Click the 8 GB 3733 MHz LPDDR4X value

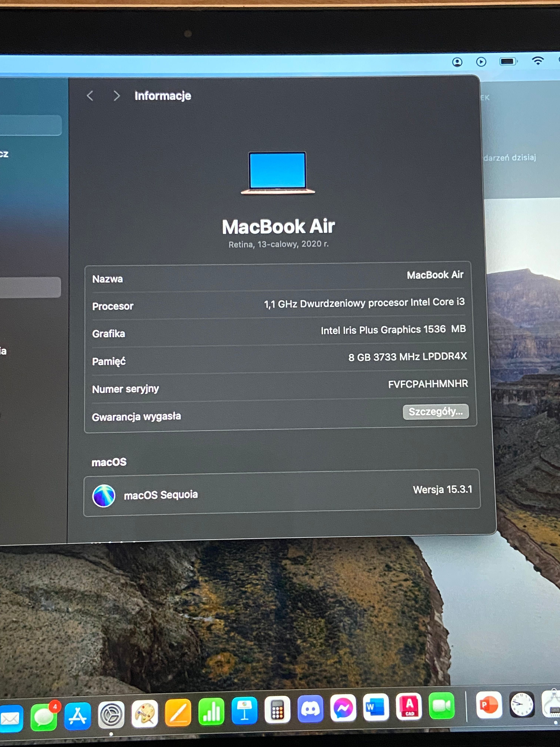click(407, 357)
